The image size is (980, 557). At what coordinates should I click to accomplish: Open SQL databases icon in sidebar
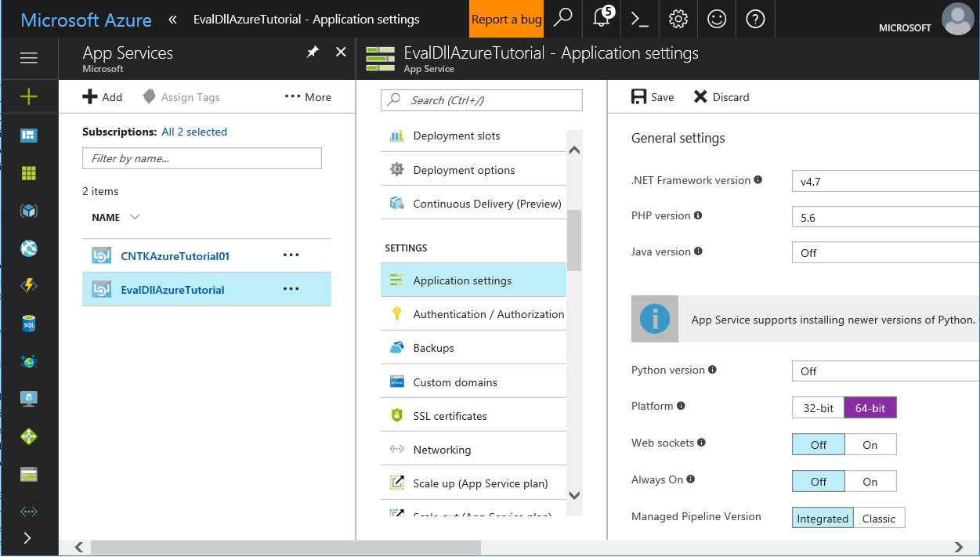tap(29, 324)
